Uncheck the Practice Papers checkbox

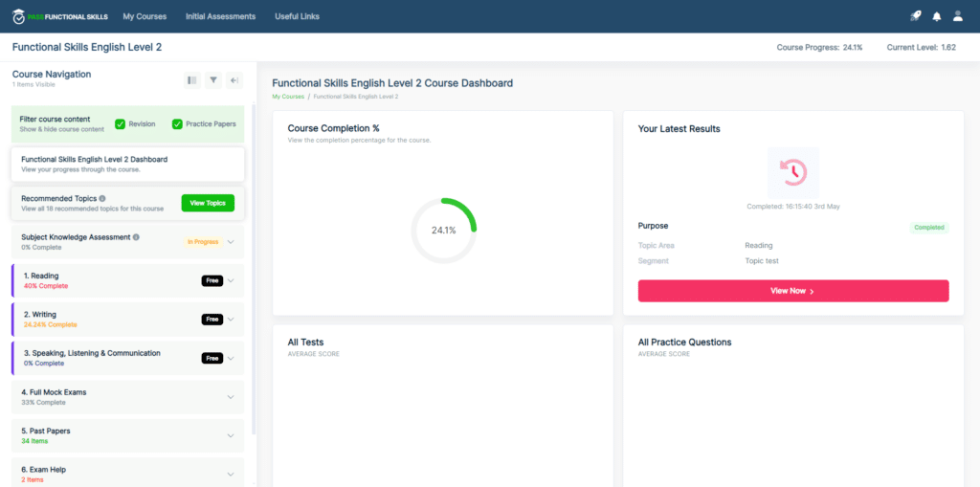(177, 124)
